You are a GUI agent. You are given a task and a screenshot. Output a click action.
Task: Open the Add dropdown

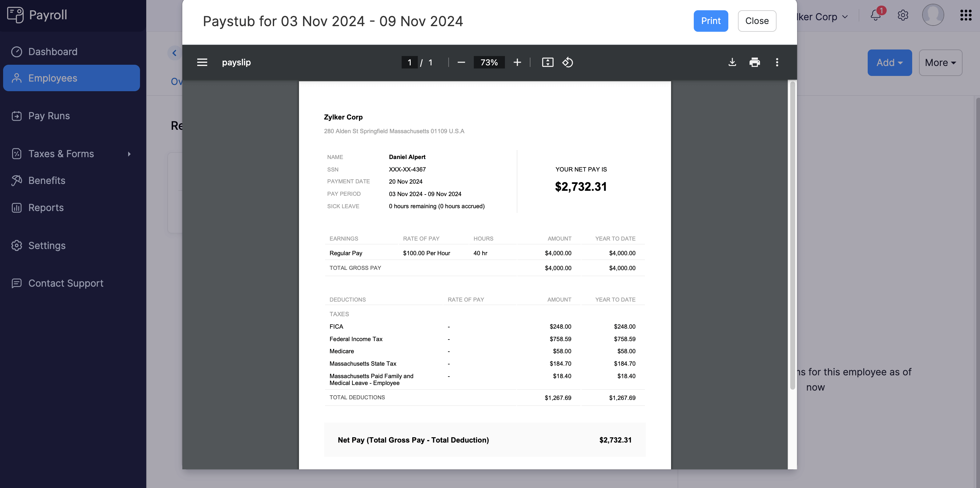pyautogui.click(x=889, y=63)
